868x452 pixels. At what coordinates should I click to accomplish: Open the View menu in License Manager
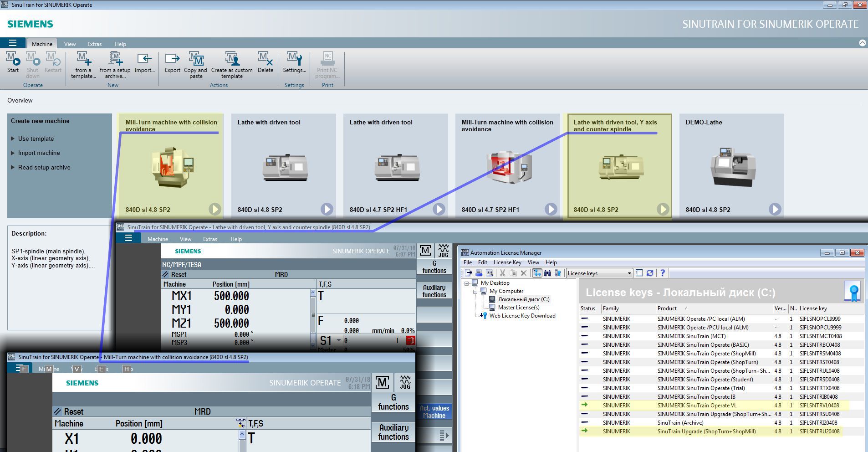533,262
